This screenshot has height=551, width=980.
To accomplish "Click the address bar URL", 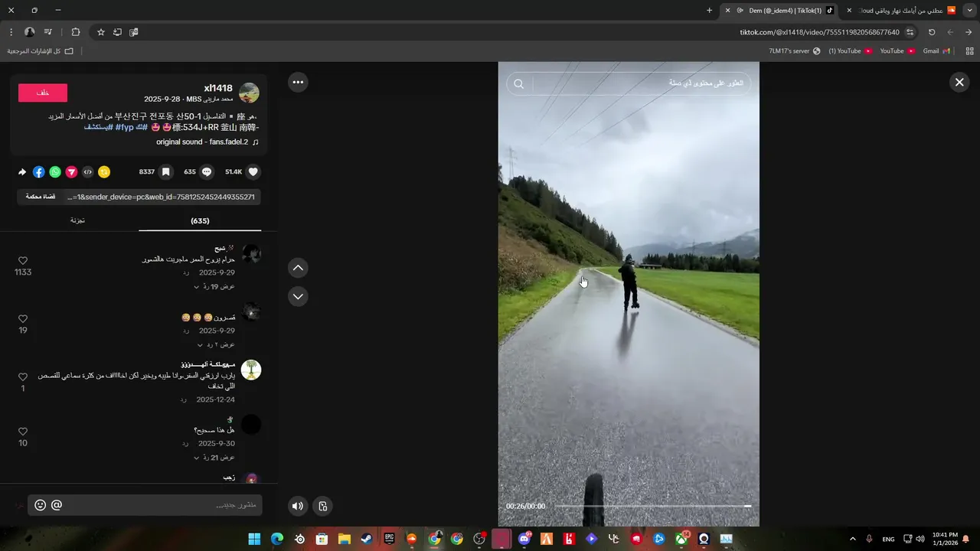I will point(819,32).
